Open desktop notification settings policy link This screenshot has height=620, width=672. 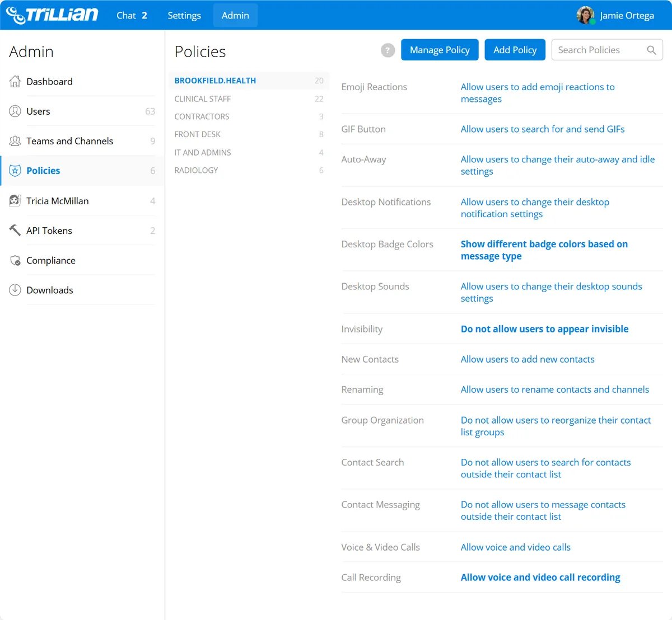point(535,208)
